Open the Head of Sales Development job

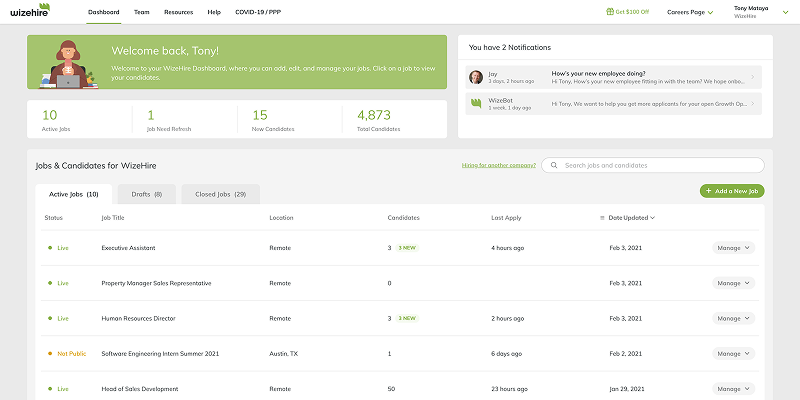point(140,389)
